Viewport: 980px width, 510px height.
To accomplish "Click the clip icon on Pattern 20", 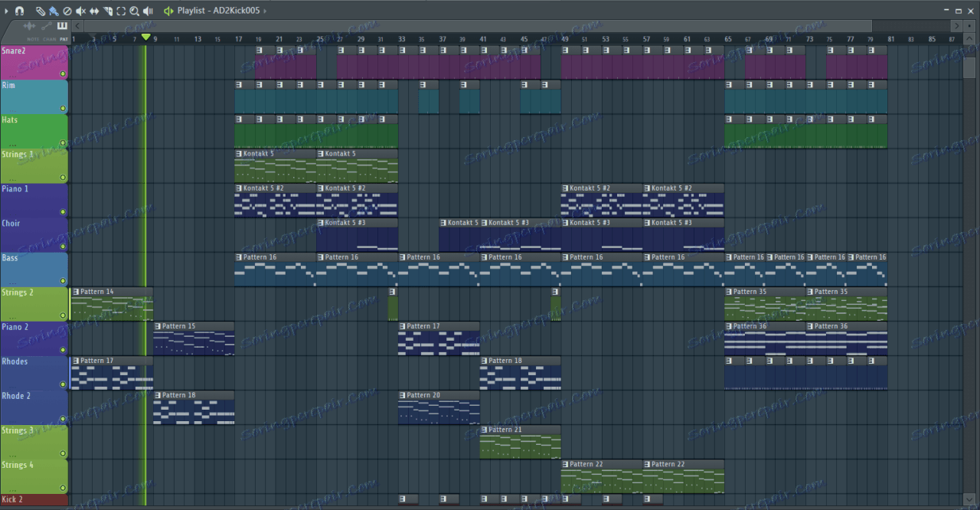I will [x=403, y=395].
